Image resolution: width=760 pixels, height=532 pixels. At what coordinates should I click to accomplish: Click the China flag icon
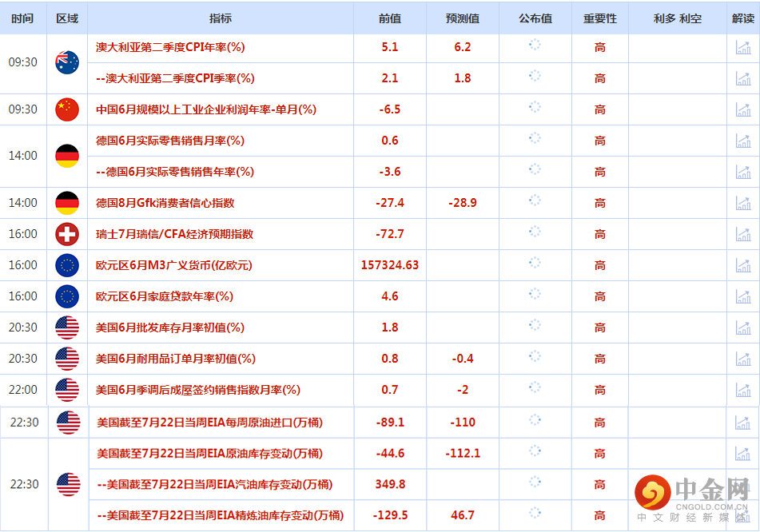67,109
